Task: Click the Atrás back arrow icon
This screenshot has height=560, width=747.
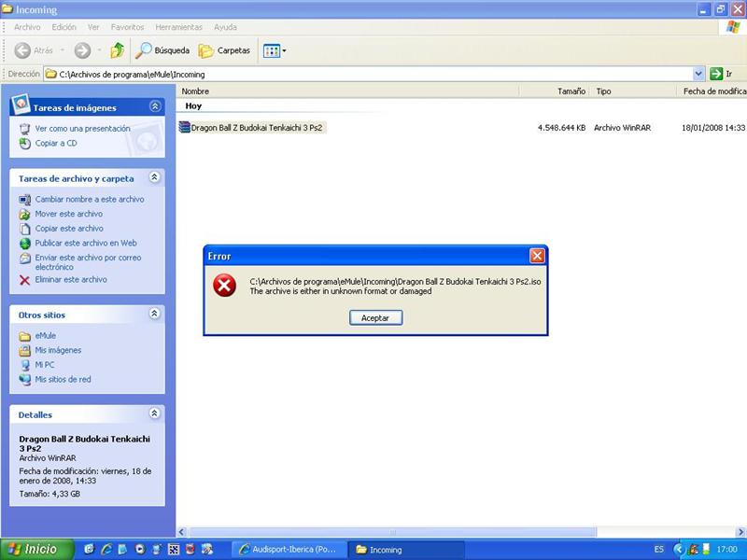Action: pyautogui.click(x=22, y=50)
